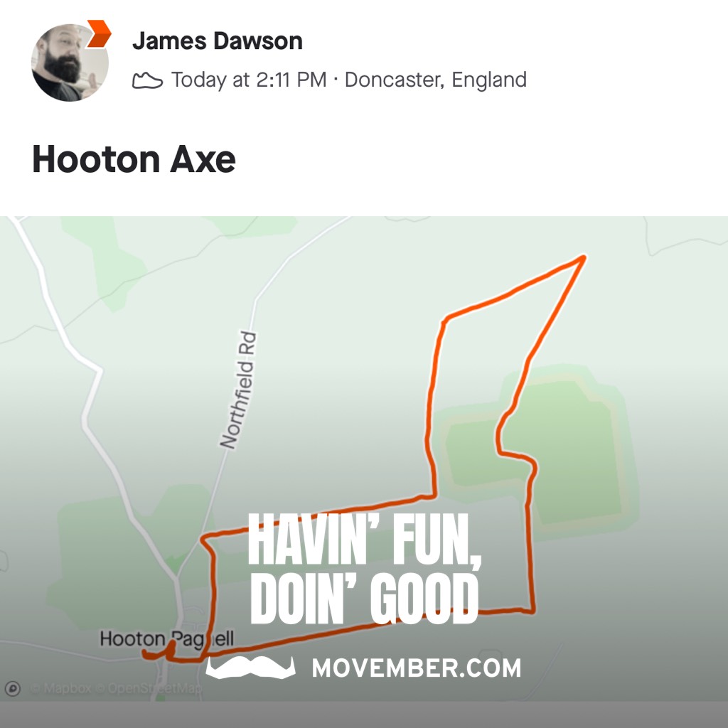Visit the MOVEMBER.COM link
The height and width of the screenshot is (728, 728).
tap(417, 668)
